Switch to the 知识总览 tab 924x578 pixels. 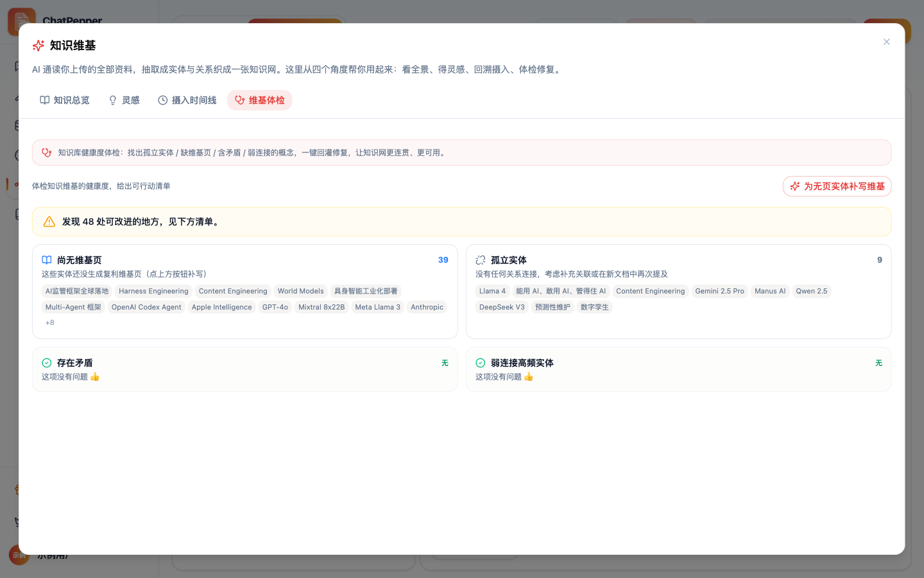pos(65,100)
